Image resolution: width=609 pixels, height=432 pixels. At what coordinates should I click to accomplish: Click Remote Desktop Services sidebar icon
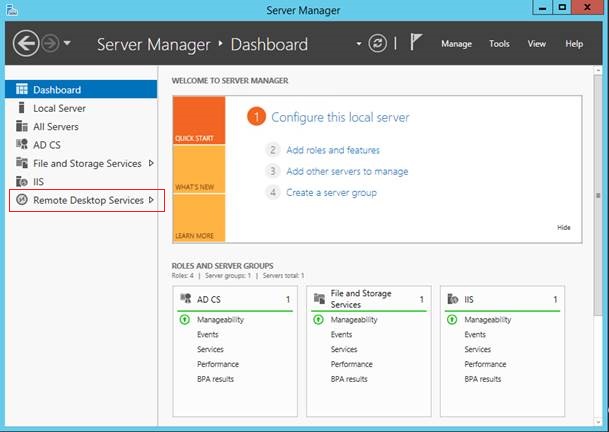(22, 200)
